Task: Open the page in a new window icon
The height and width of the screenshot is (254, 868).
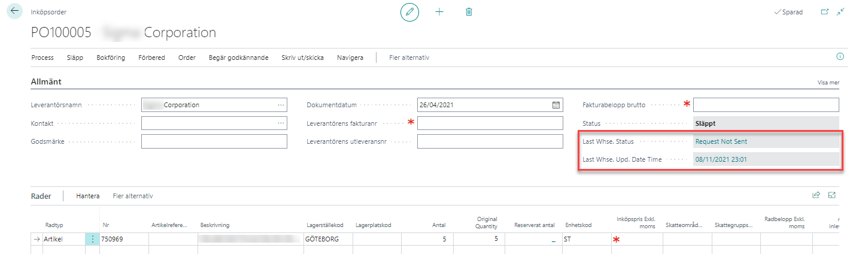Action: point(825,12)
